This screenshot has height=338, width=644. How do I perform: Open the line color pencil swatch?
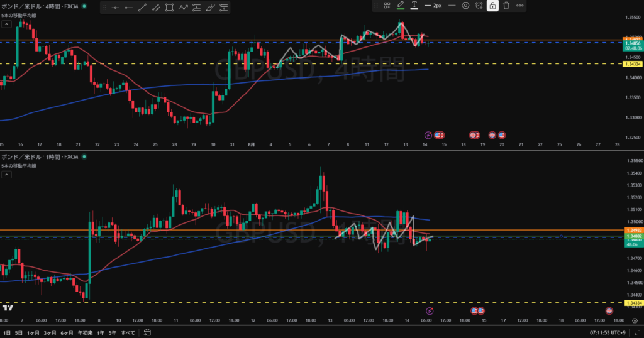[x=401, y=6]
